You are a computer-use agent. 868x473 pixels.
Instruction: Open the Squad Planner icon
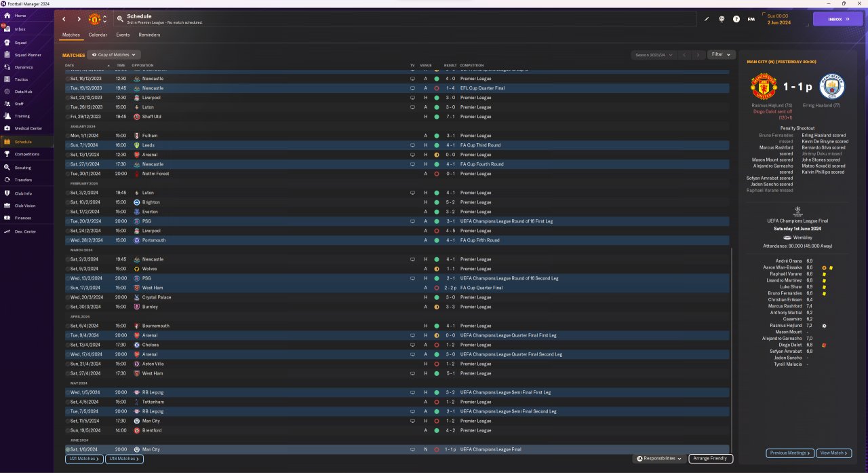click(x=6, y=55)
